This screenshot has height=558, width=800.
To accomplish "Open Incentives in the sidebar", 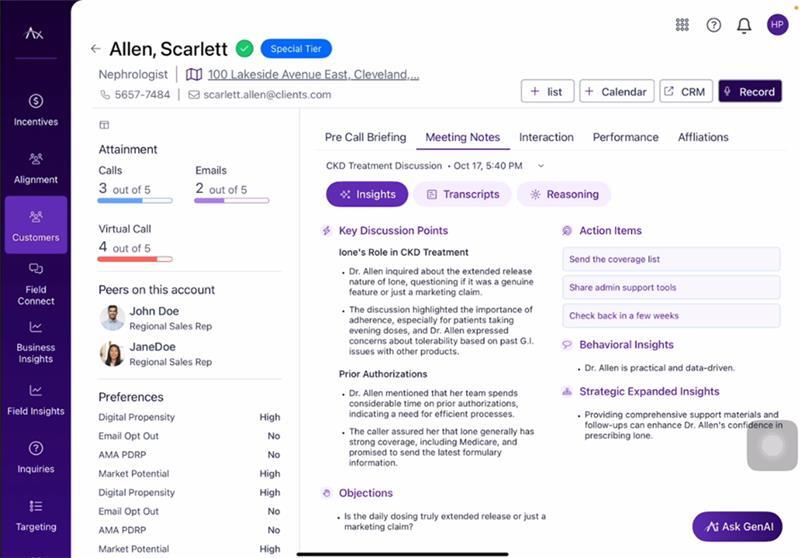I will point(36,109).
